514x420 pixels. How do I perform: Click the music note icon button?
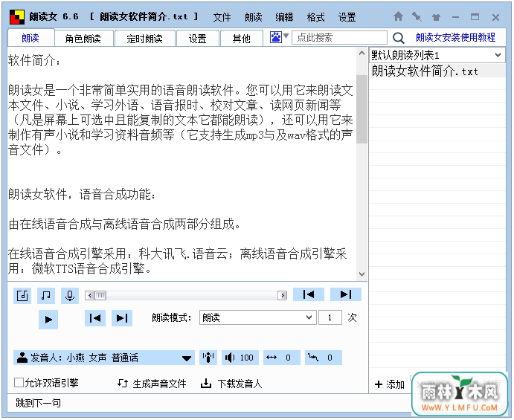(x=46, y=296)
